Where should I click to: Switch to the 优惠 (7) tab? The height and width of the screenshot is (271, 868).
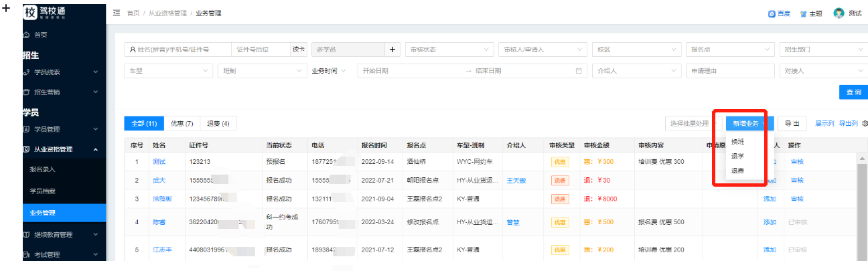point(182,124)
